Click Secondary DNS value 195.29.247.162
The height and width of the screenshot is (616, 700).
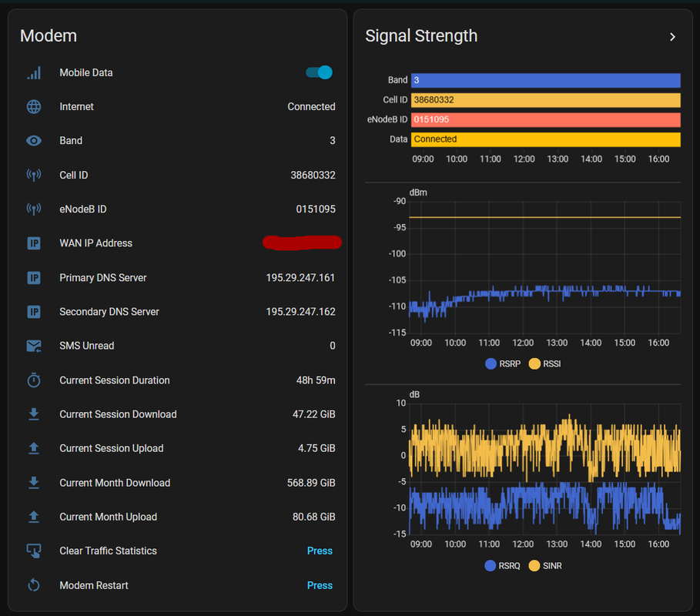pyautogui.click(x=300, y=312)
